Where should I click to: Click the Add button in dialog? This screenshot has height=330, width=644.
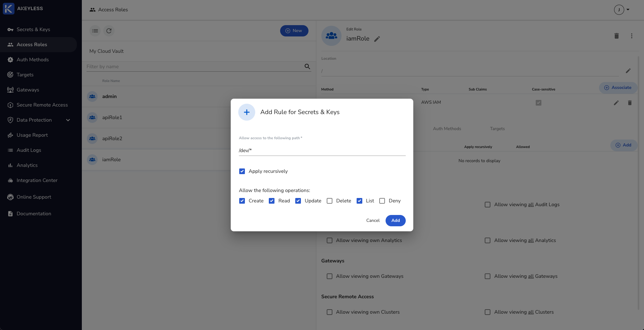pyautogui.click(x=396, y=221)
